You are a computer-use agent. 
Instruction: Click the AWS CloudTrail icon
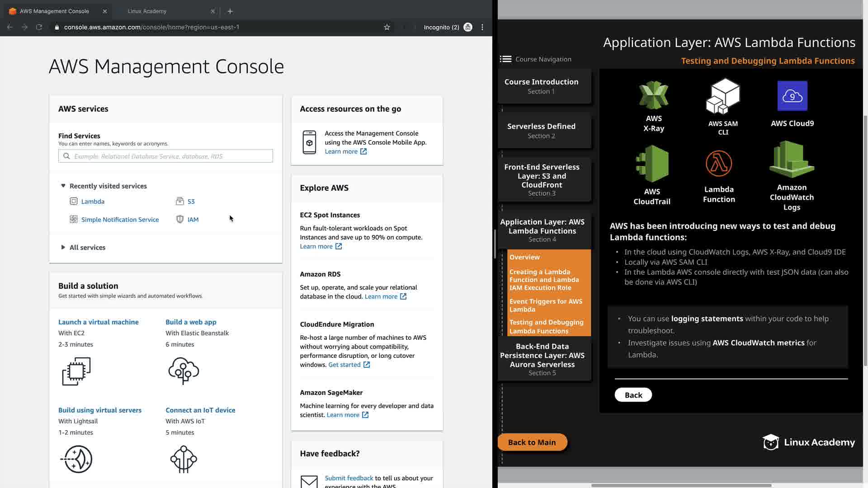652,163
